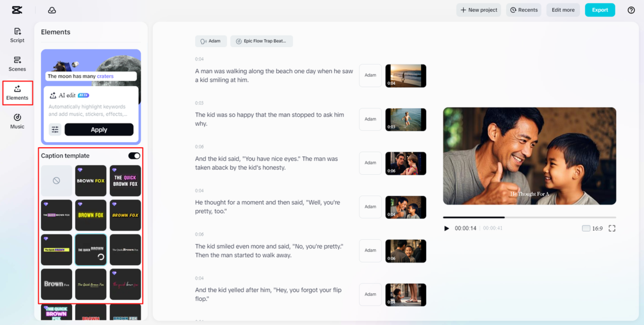This screenshot has width=644, height=325.
Task: Open the Music panel
Action: pos(17,121)
